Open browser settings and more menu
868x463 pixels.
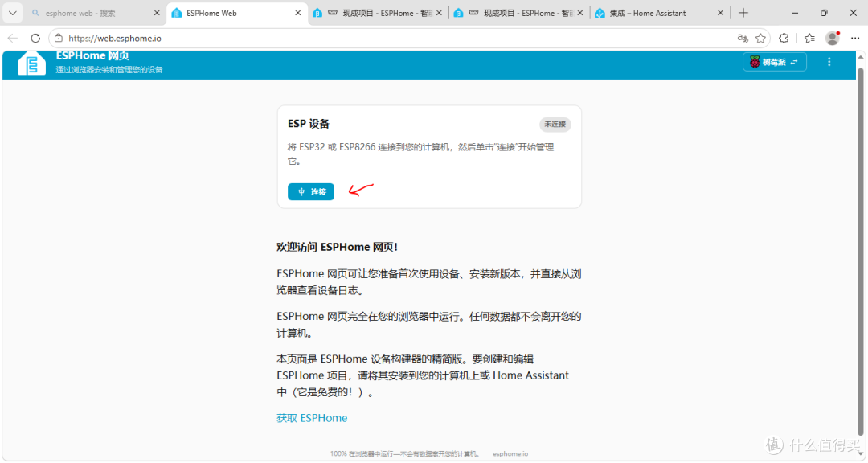[x=855, y=39]
